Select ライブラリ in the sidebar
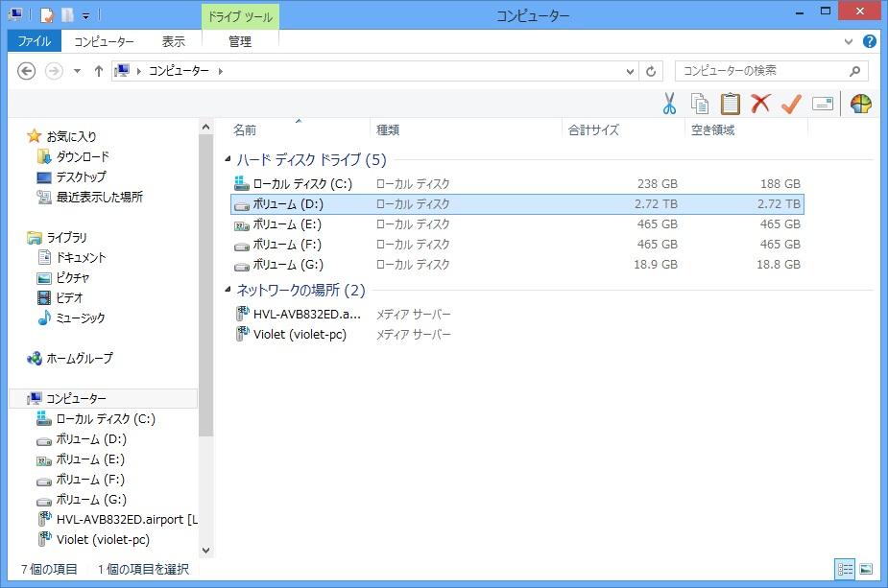The height and width of the screenshot is (588, 888). coord(66,237)
